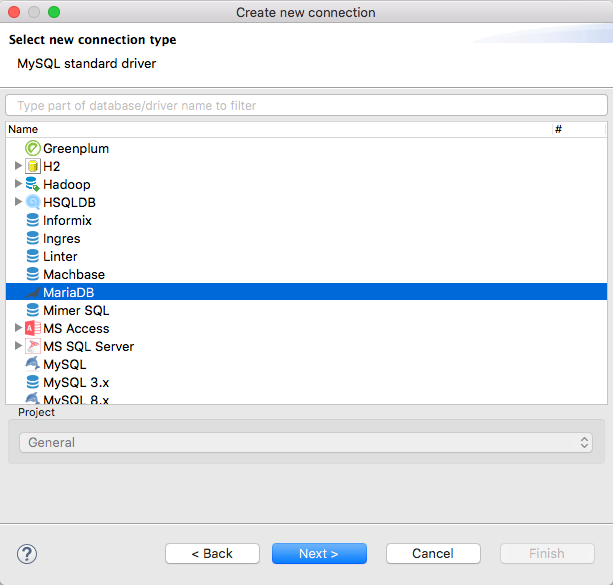
Task: Select the H2 entry text
Action: pos(52,167)
